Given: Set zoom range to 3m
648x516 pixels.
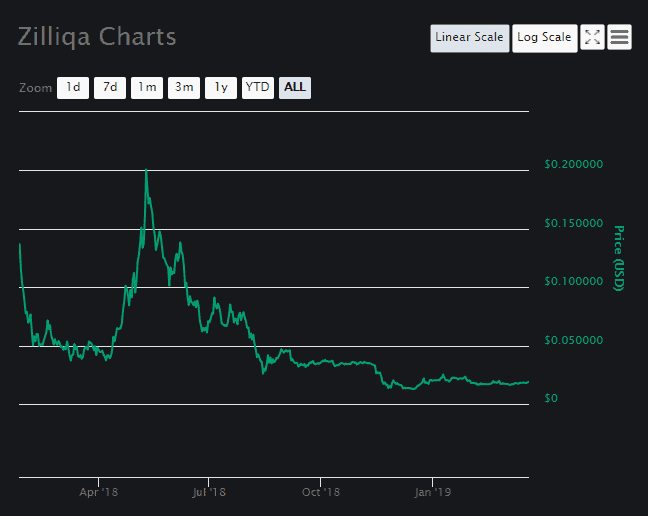Looking at the screenshot, I should click(184, 88).
